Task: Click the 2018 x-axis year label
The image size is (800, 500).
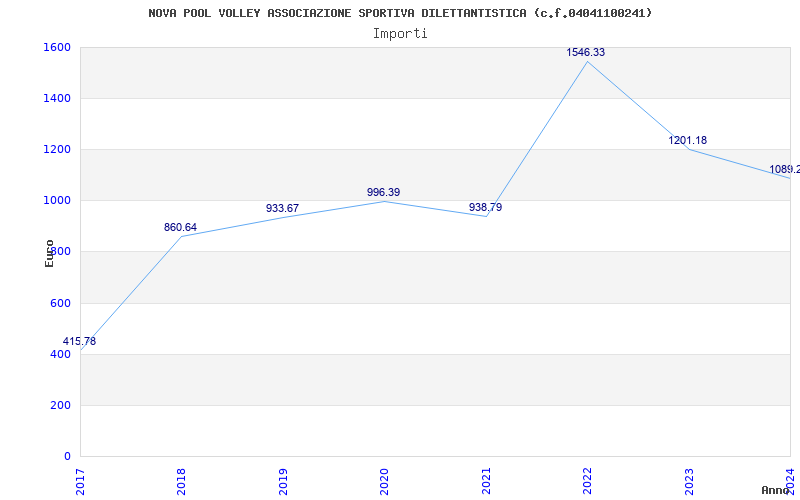Action: [181, 482]
